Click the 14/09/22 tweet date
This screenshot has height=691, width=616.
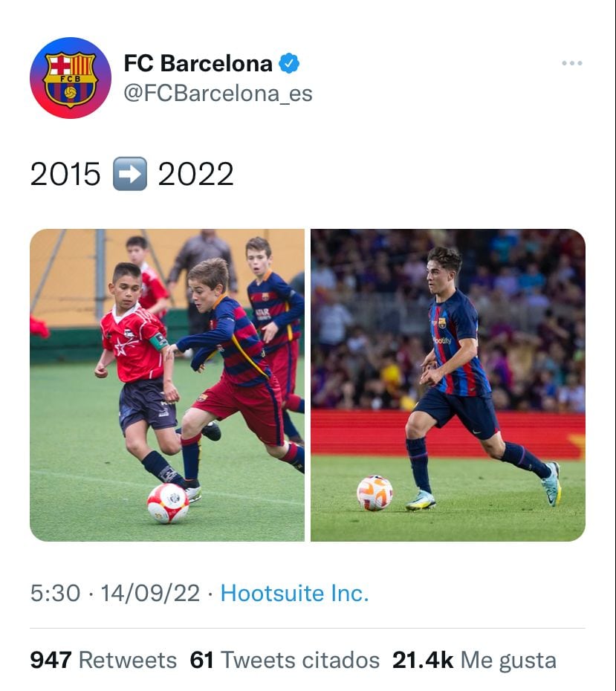click(150, 593)
